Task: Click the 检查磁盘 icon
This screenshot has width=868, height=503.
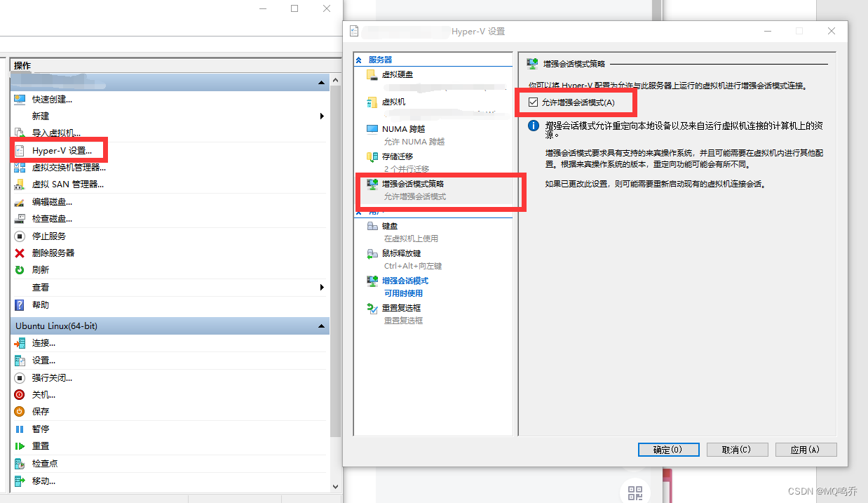Action: tap(20, 219)
